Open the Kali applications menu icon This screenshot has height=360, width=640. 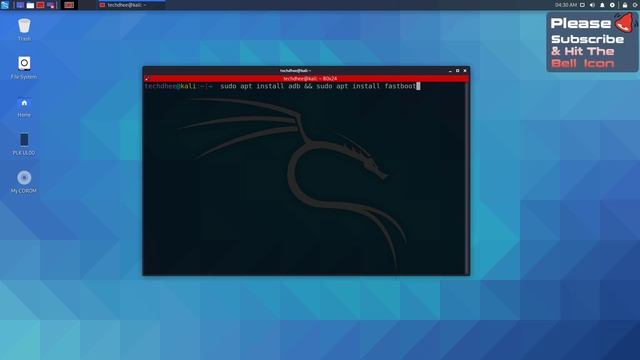(5, 5)
